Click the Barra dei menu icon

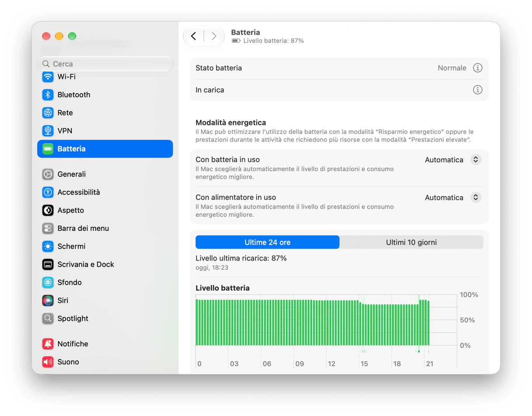[48, 228]
